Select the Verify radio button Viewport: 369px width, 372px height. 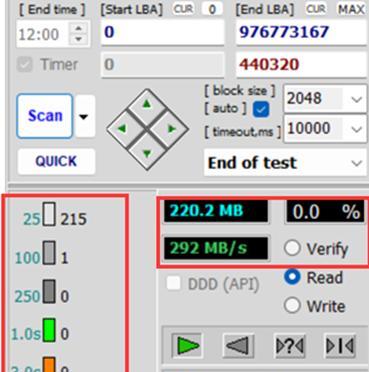click(292, 248)
